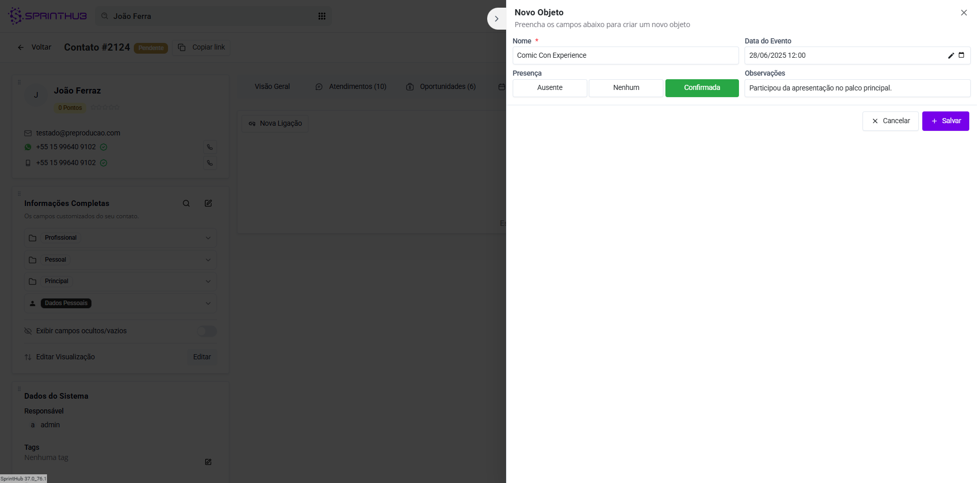Open the apps grid icon in search bar

pyautogui.click(x=322, y=16)
